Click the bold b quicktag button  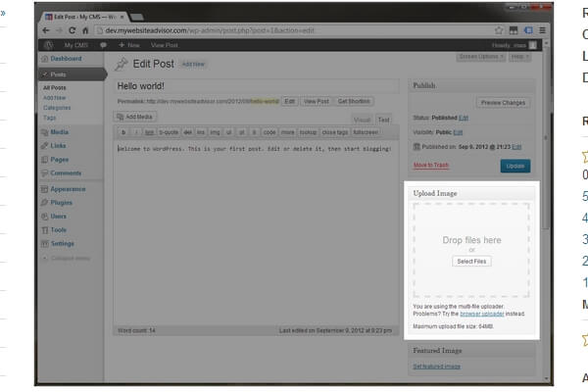click(123, 132)
